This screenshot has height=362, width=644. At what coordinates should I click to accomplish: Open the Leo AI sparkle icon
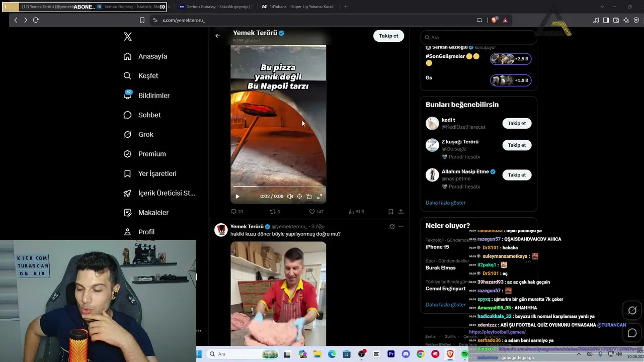pos(626,20)
